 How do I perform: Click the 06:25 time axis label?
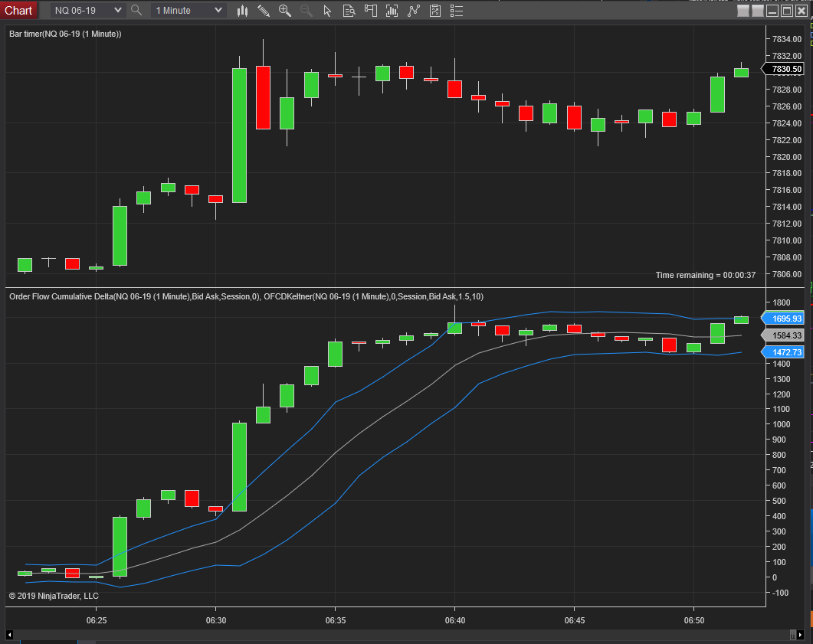pos(97,620)
